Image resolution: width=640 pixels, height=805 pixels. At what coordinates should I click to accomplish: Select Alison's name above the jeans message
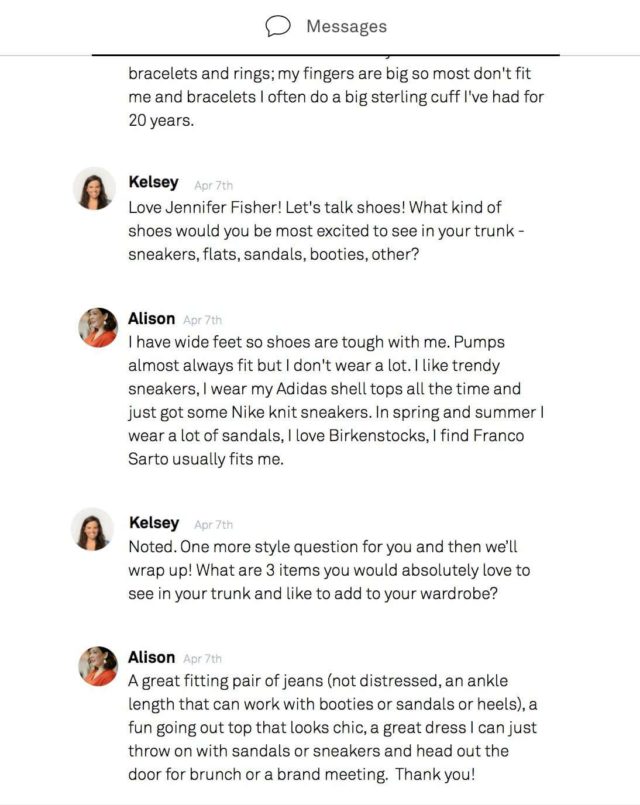tap(151, 657)
